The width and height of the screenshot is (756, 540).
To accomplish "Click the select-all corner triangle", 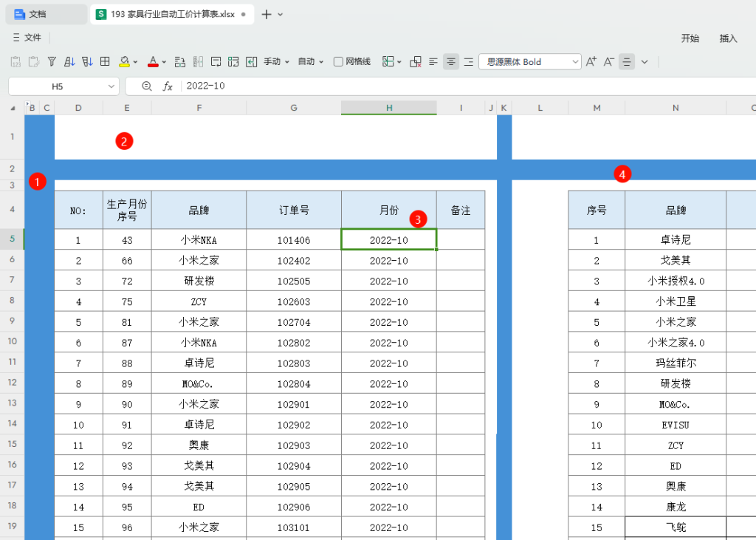I will click(x=13, y=108).
